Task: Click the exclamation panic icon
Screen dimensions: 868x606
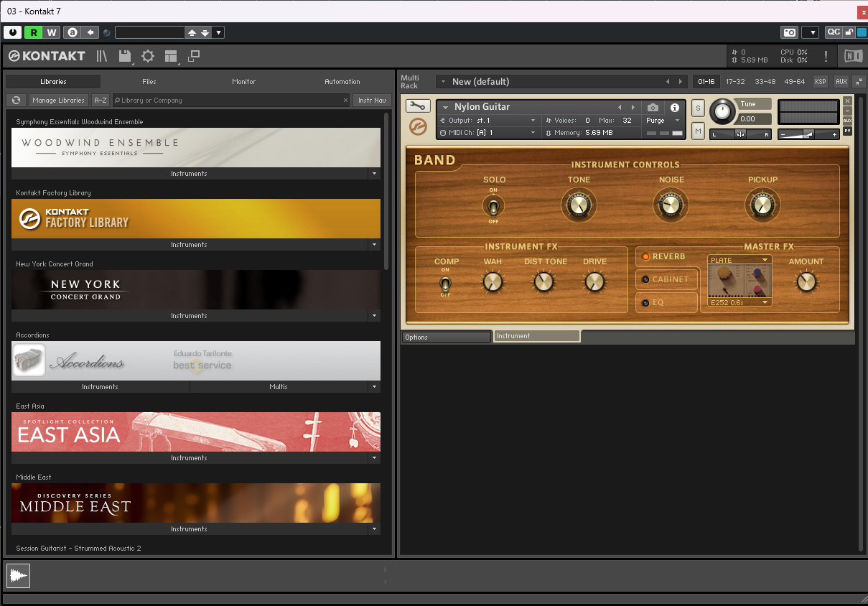Action: 826,56
